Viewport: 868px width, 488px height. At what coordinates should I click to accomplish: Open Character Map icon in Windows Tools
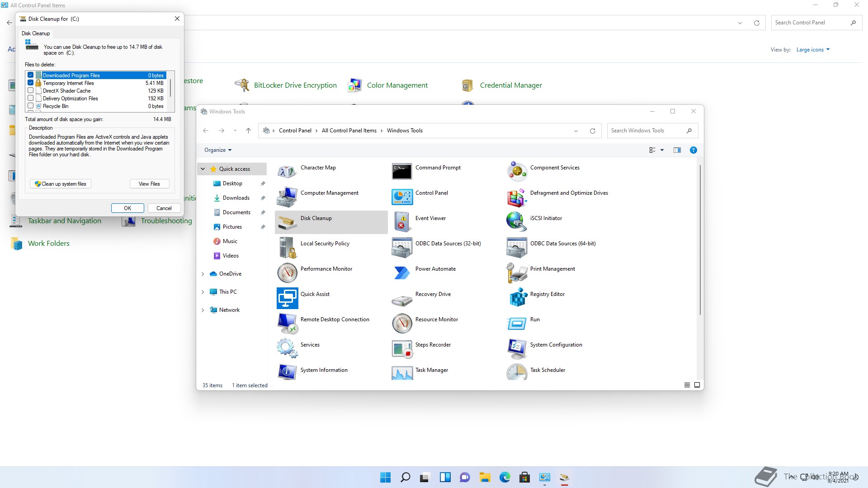tap(287, 172)
